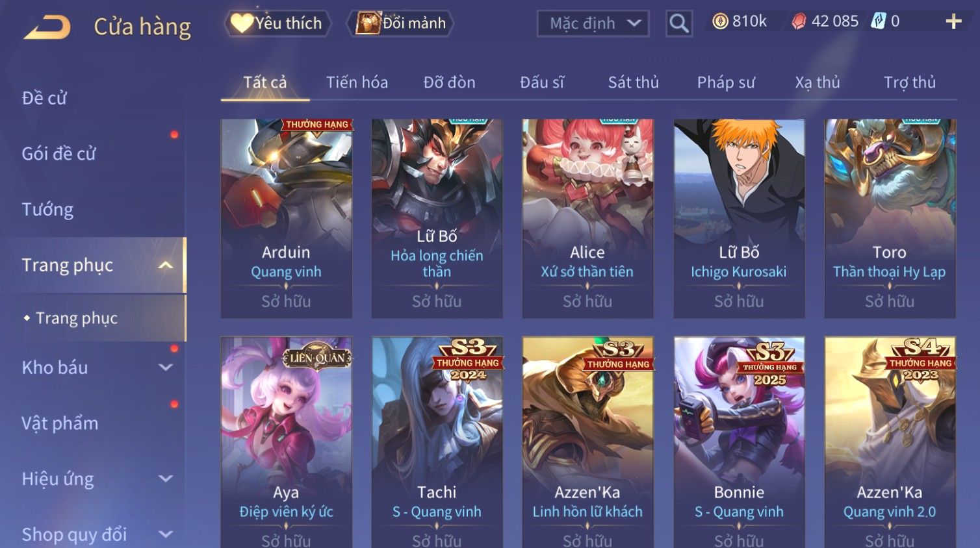Tap the blue voucher currency icon
This screenshot has width=980, height=548.
pos(878,21)
